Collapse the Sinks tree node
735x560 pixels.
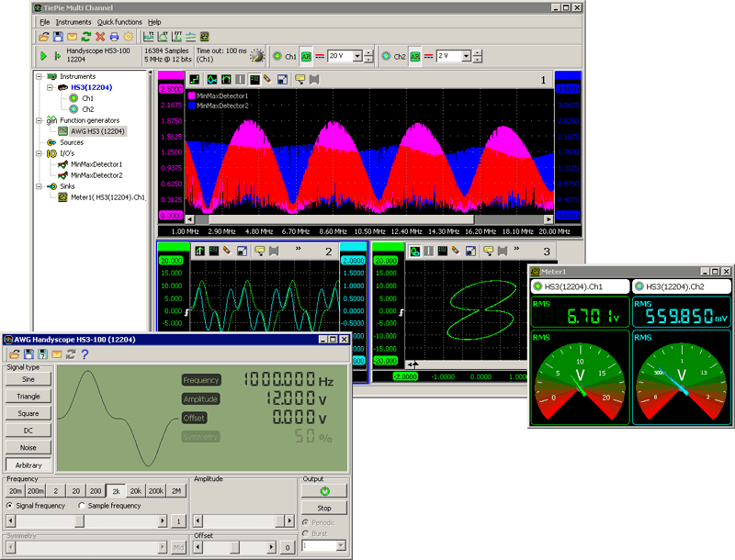tap(40, 186)
